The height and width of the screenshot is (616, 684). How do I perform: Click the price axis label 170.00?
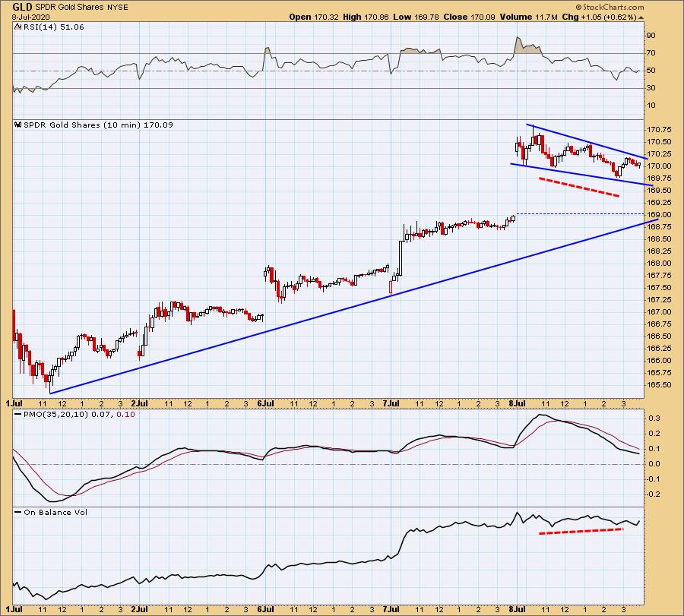(x=659, y=166)
